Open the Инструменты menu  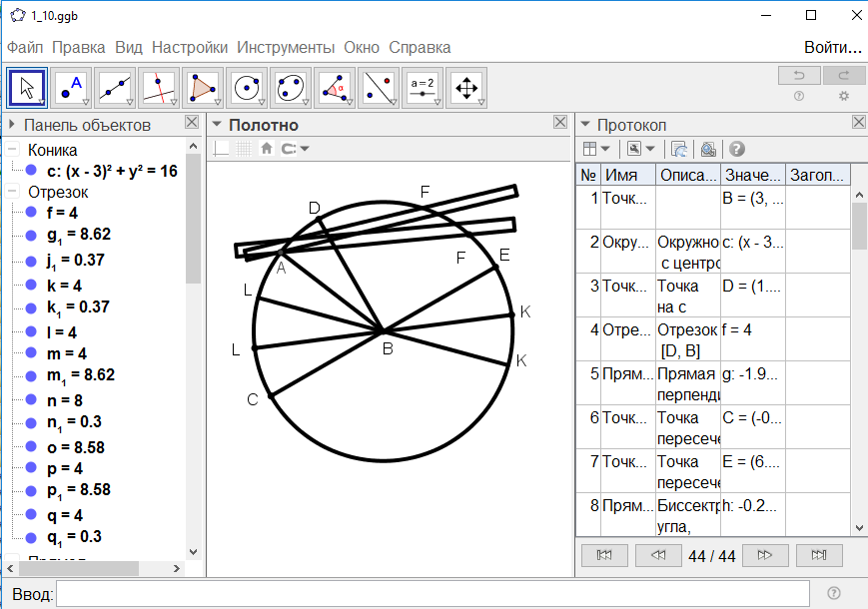click(x=286, y=47)
